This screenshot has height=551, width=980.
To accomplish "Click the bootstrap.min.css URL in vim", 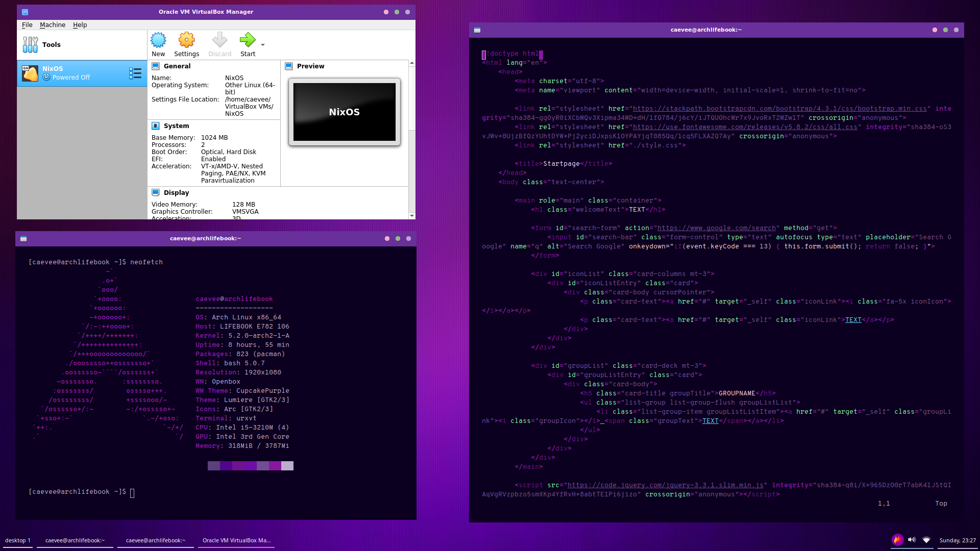I will pyautogui.click(x=780, y=109).
